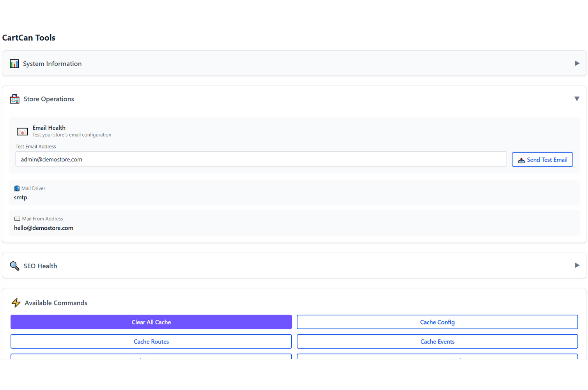Click the envelope icon beside Mail From Address

[17, 218]
